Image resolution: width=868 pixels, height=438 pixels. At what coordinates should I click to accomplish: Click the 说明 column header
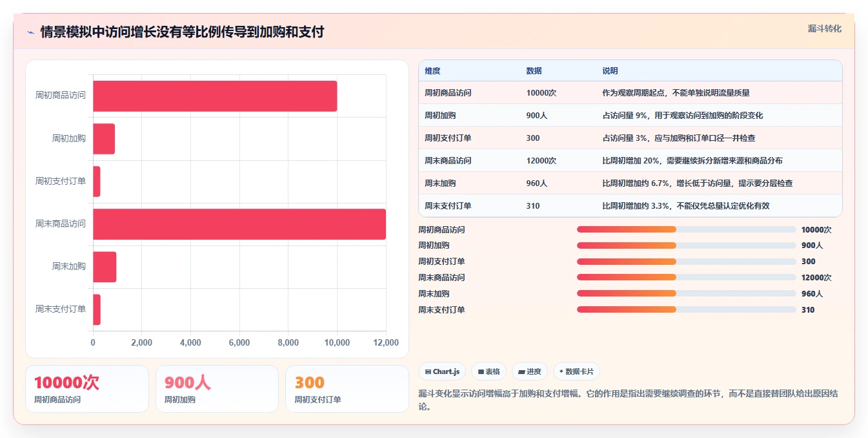coord(610,71)
